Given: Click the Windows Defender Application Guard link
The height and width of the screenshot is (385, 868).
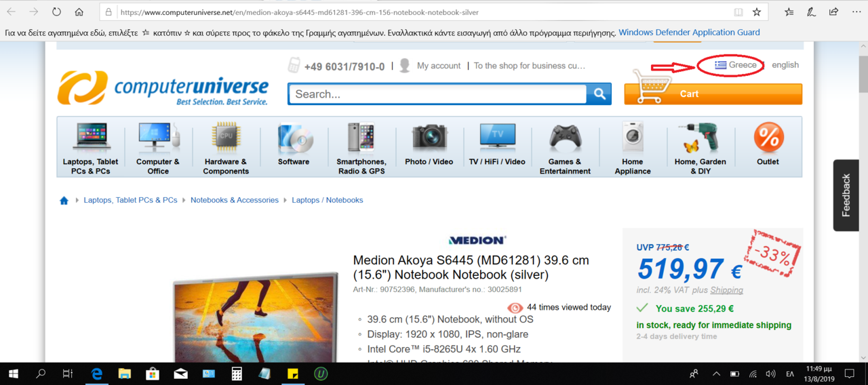Looking at the screenshot, I should coord(689,33).
